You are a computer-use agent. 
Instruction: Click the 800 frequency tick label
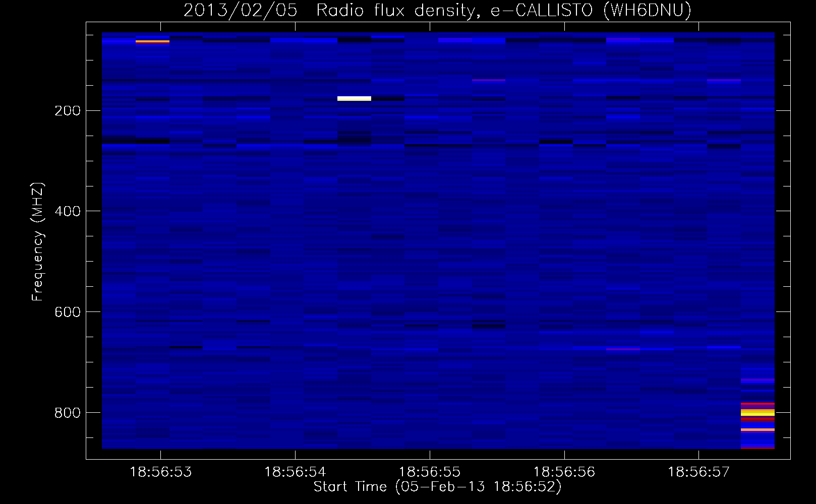tap(68, 413)
